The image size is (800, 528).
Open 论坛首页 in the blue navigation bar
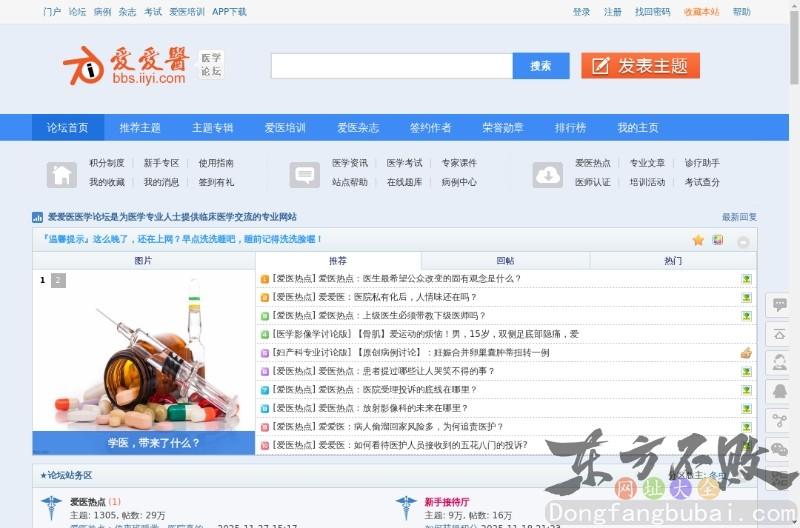coord(67,128)
